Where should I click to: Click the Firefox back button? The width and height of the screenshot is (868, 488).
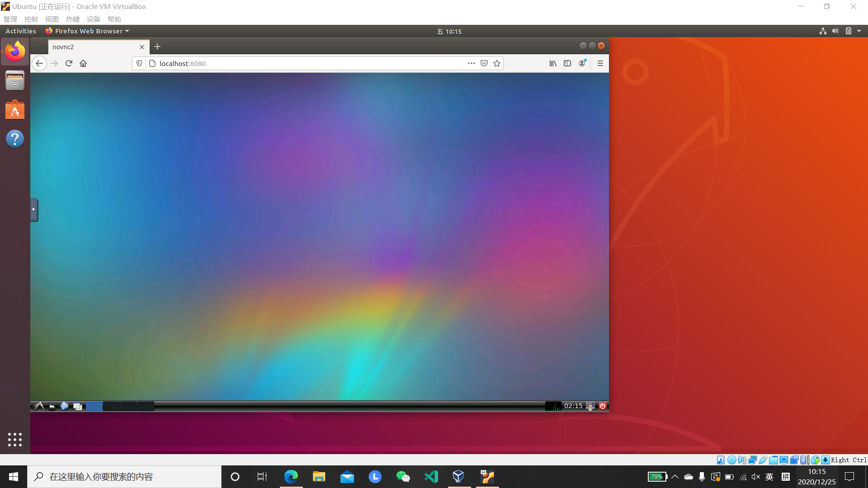tap(39, 63)
